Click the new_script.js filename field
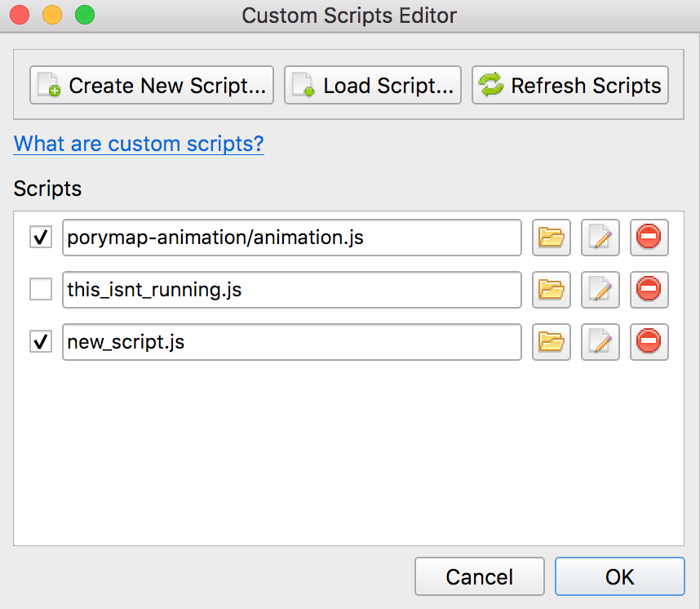This screenshot has width=700, height=609. 292,342
